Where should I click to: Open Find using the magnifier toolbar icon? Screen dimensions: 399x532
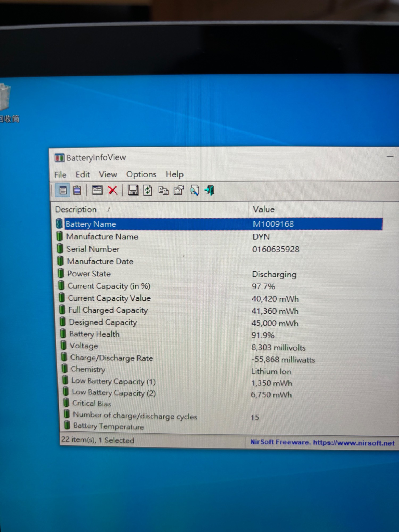[194, 190]
